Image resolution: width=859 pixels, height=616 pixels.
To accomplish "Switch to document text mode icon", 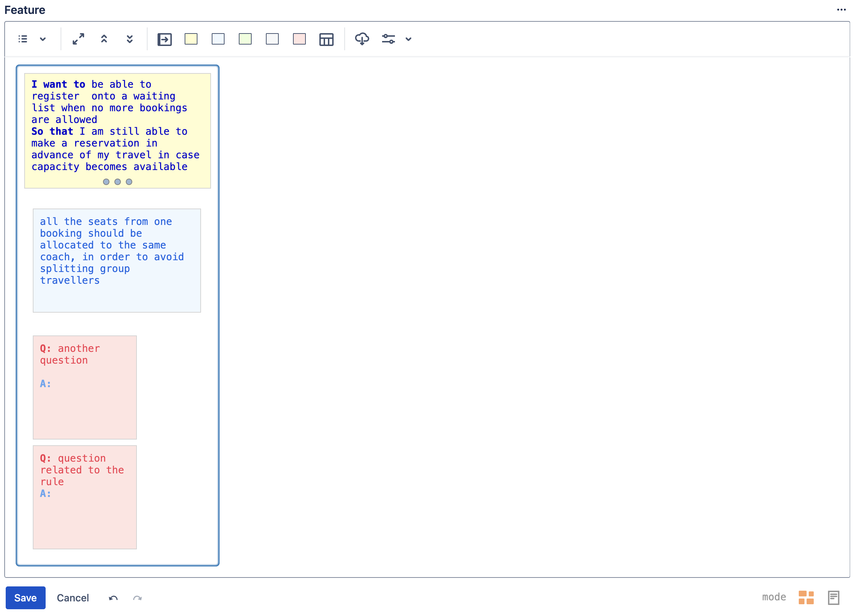I will (x=834, y=598).
